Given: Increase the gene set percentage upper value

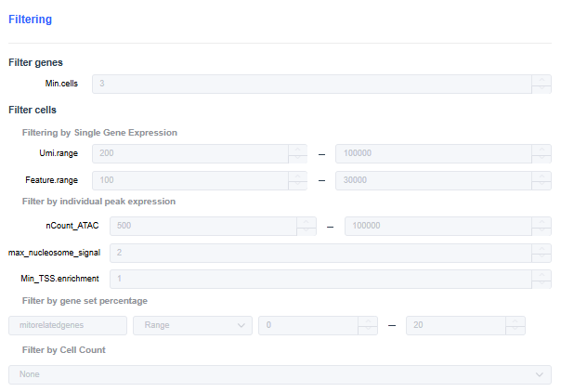Looking at the screenshot, I should point(515,320).
